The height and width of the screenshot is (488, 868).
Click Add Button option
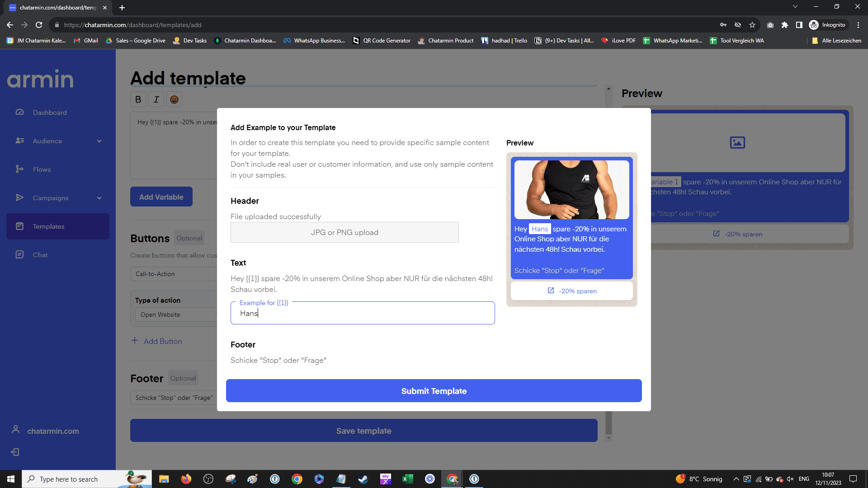click(157, 342)
